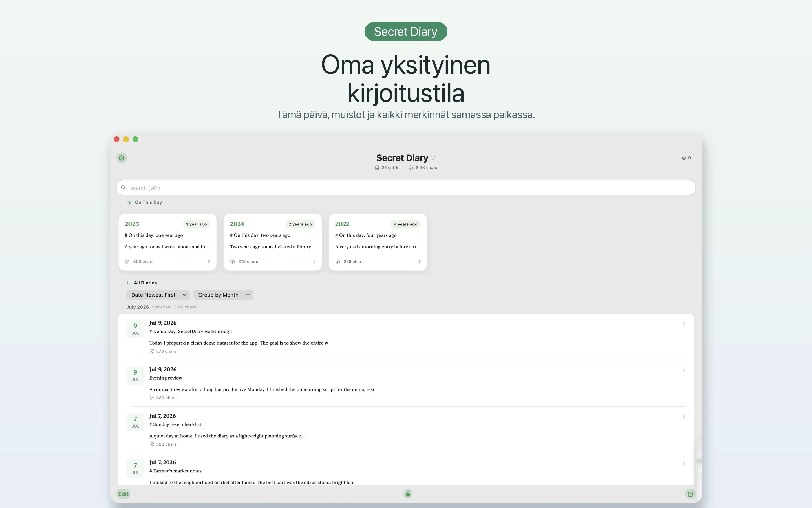The height and width of the screenshot is (508, 812).
Task: Open the Date Newest First sort dropdown
Action: [x=158, y=295]
